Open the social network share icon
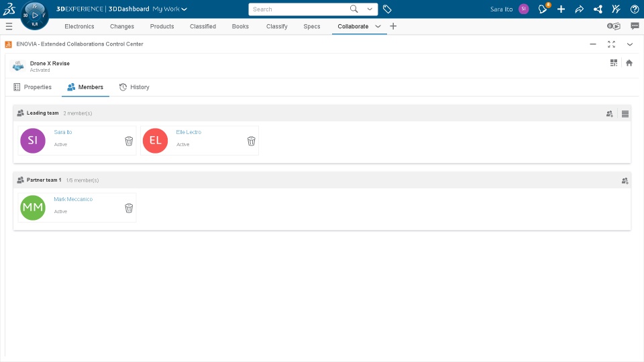Screen dimensions: 644x362 tap(598, 9)
